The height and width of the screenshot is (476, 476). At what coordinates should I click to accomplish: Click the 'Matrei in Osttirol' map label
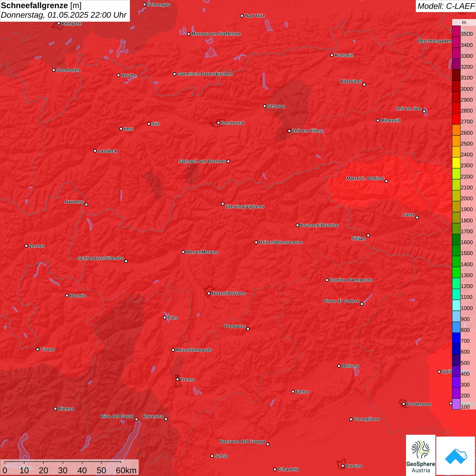(x=365, y=178)
